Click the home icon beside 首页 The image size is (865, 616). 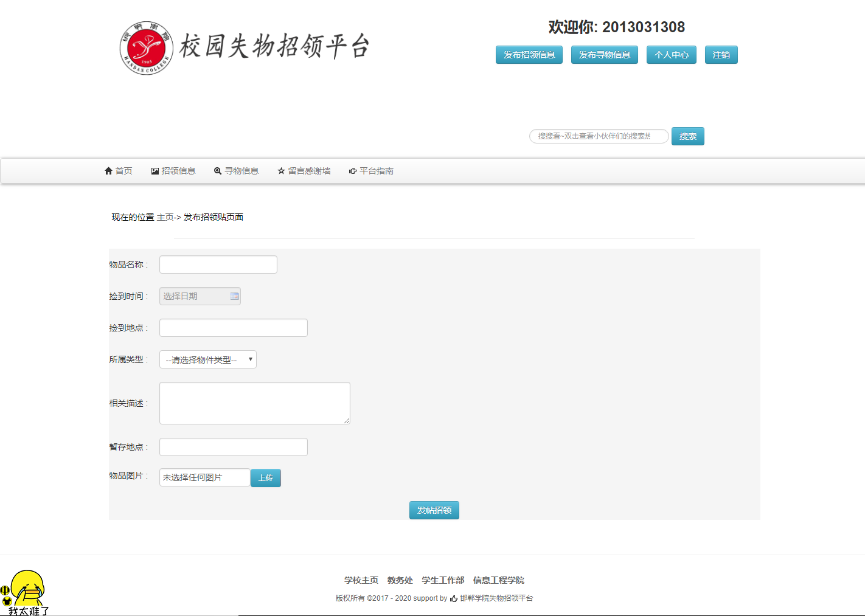coord(109,171)
